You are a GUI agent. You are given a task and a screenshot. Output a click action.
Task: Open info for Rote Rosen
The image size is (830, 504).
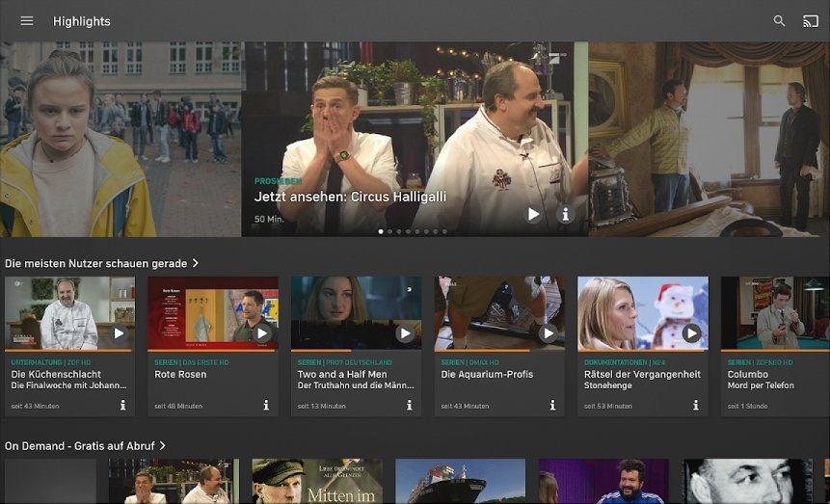point(266,405)
